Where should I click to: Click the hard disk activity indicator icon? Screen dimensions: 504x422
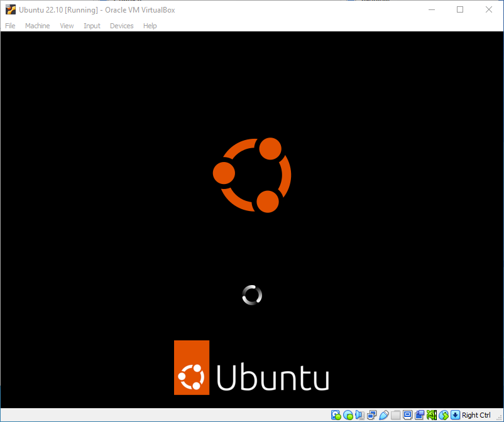click(x=336, y=415)
